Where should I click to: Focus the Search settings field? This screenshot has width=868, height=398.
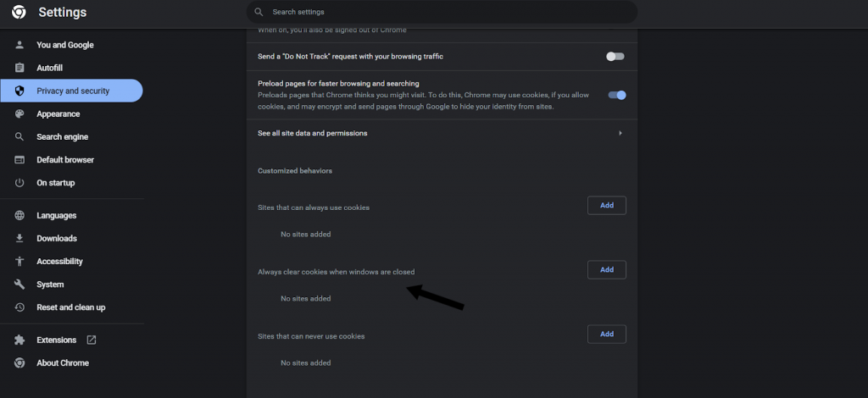[441, 13]
